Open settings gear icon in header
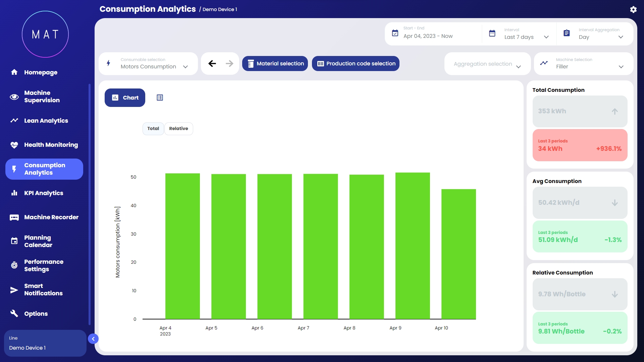This screenshot has width=644, height=362. click(633, 9)
